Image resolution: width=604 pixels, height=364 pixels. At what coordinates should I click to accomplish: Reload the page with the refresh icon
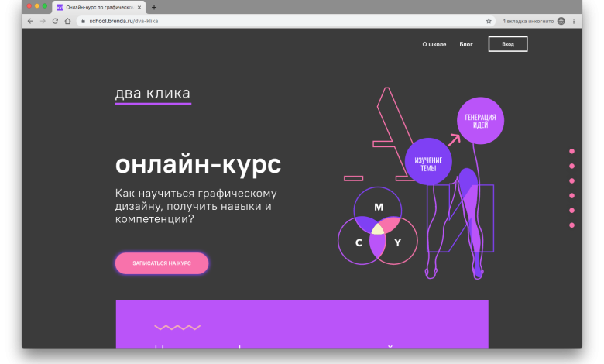pos(55,21)
